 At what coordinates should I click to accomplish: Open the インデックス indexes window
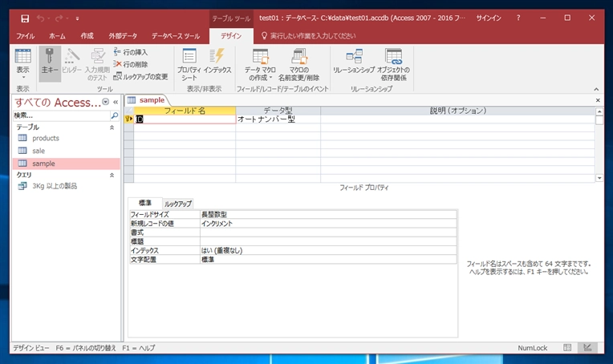217,61
